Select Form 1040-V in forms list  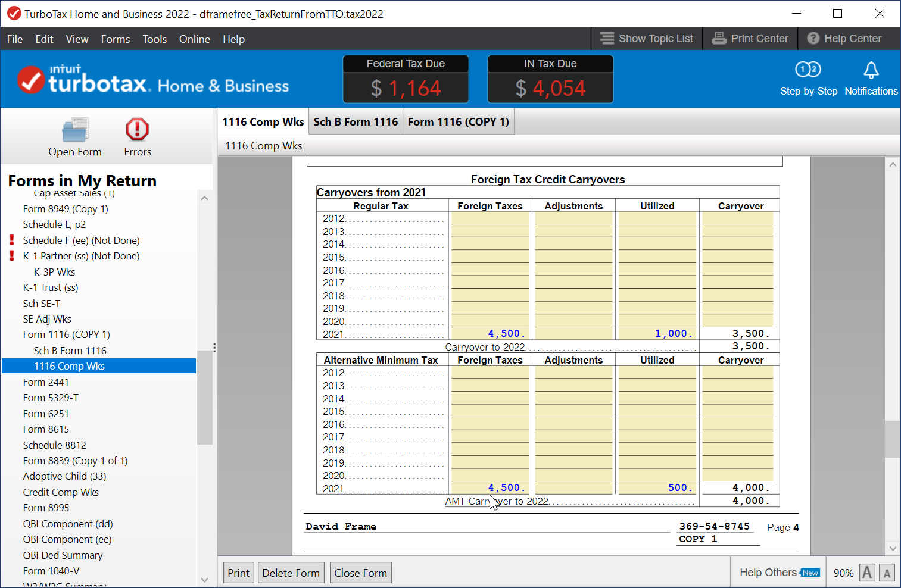point(51,571)
